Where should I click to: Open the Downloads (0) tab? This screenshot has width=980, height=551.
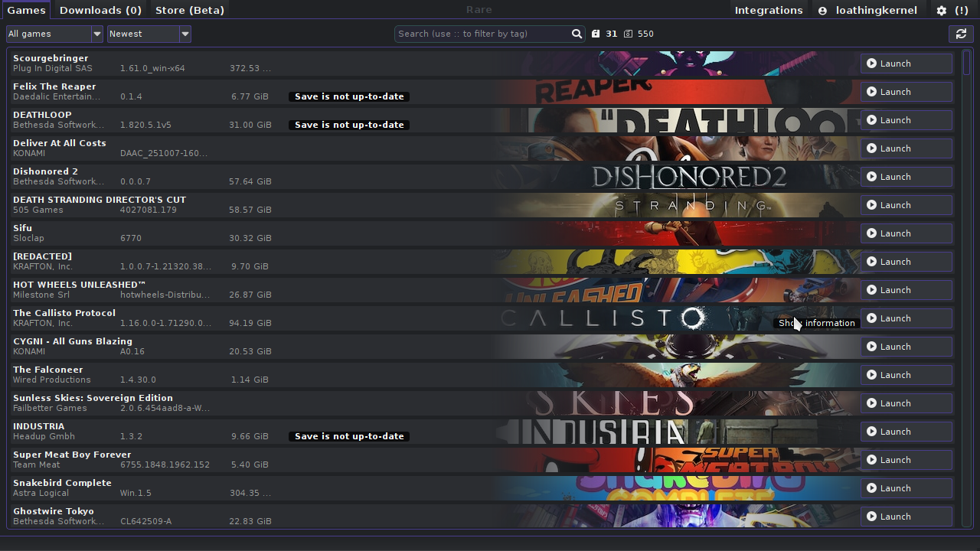[x=100, y=10]
